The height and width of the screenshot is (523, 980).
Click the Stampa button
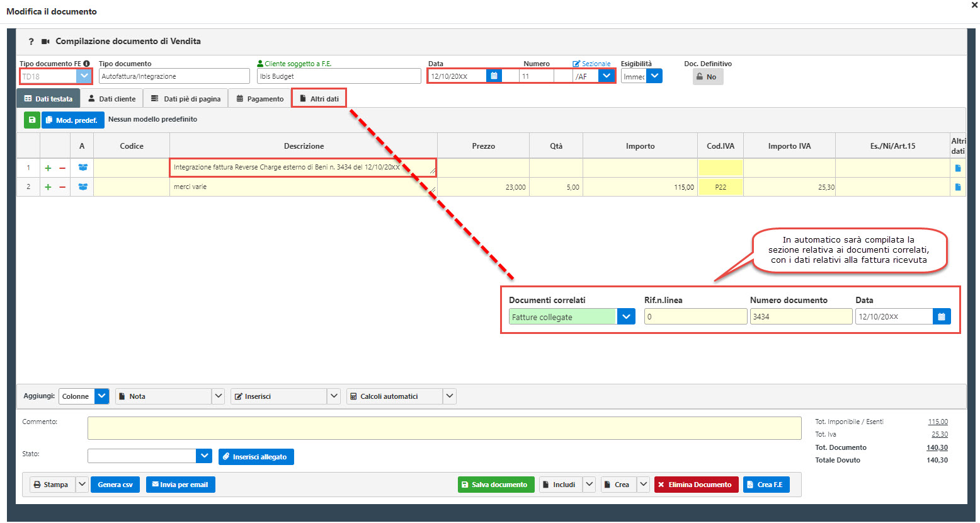52,485
